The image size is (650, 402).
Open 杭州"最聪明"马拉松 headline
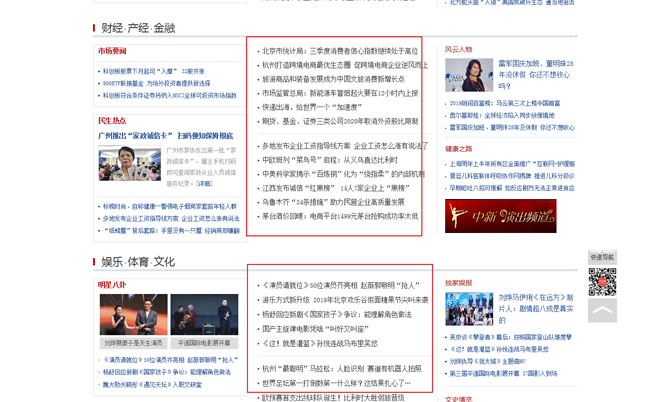tap(342, 368)
